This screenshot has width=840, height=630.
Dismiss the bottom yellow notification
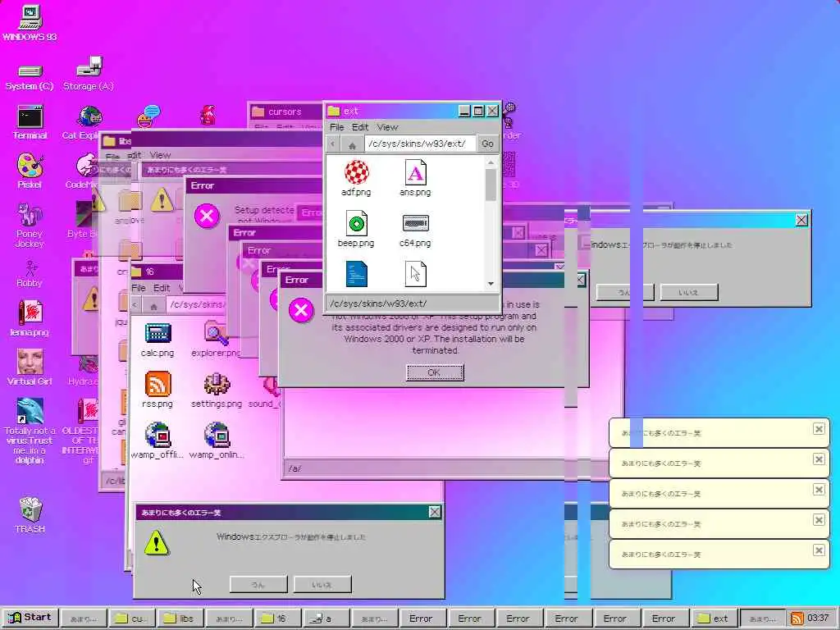[819, 550]
